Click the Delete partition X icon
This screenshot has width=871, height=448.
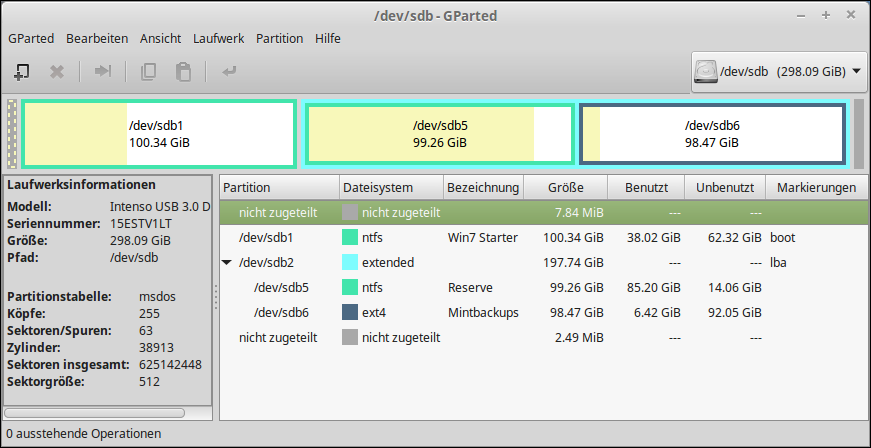click(x=57, y=72)
